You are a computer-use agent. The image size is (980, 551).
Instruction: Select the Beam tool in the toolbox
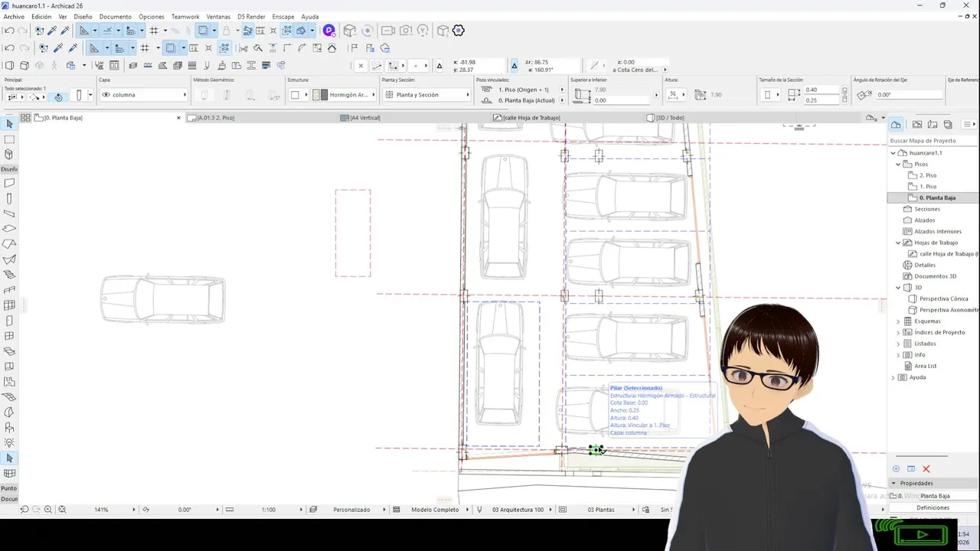(9, 214)
